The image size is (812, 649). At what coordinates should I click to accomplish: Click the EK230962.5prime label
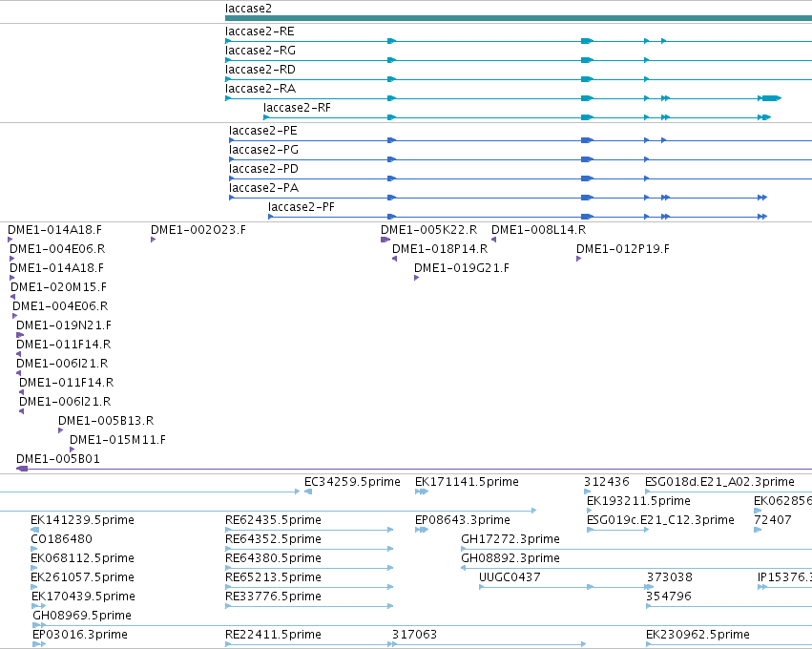click(697, 635)
